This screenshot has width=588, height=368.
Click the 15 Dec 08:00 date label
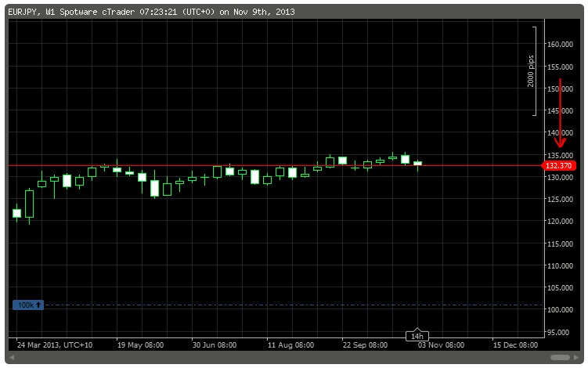tap(515, 345)
